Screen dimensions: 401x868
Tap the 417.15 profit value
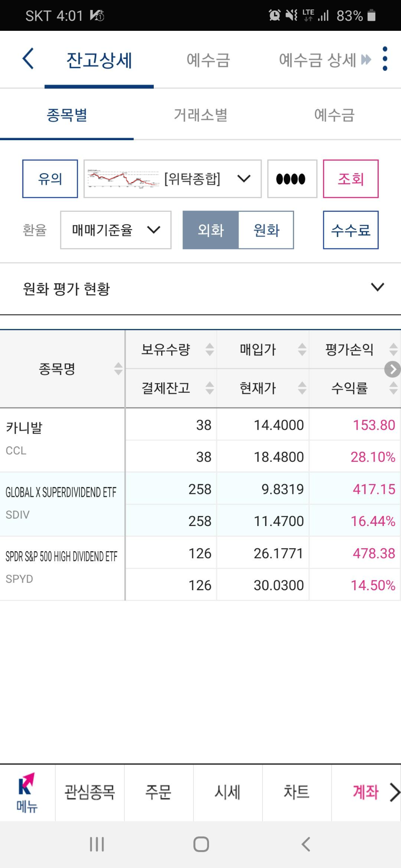pos(374,489)
